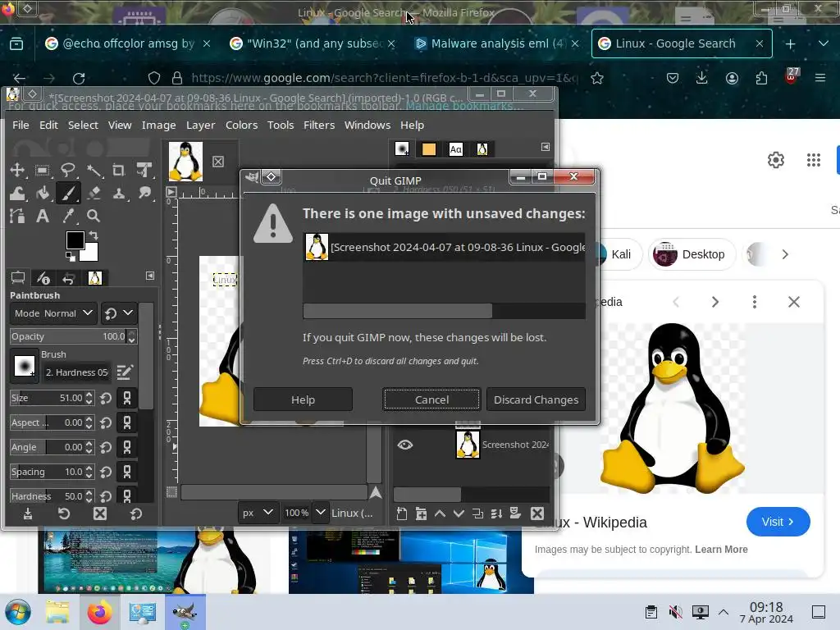Toggle link Angle to brush default
This screenshot has width=840, height=630.
tap(127, 447)
